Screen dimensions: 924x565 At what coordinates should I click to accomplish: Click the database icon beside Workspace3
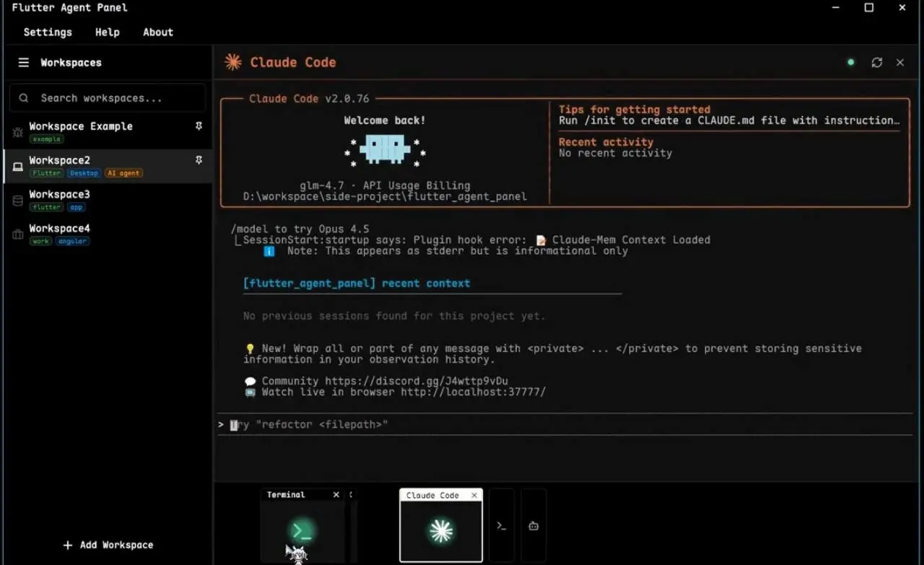[x=18, y=201]
